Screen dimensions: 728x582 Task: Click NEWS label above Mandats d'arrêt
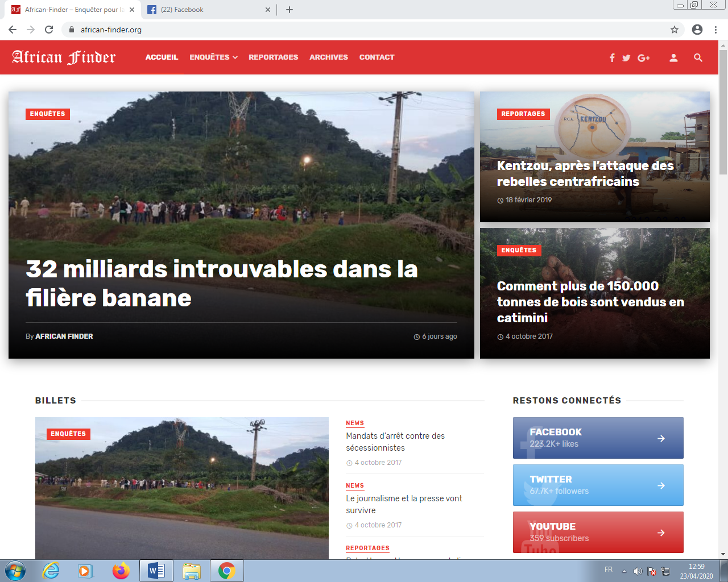[x=355, y=423]
